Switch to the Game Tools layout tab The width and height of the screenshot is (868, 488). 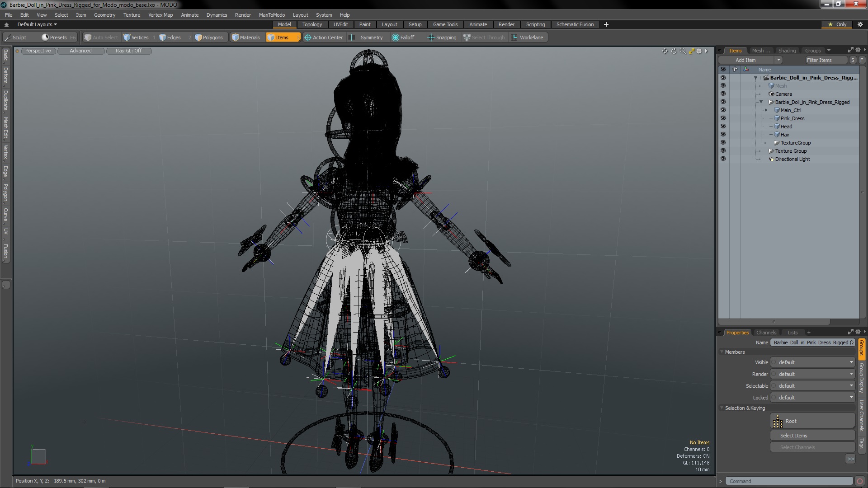(x=445, y=24)
